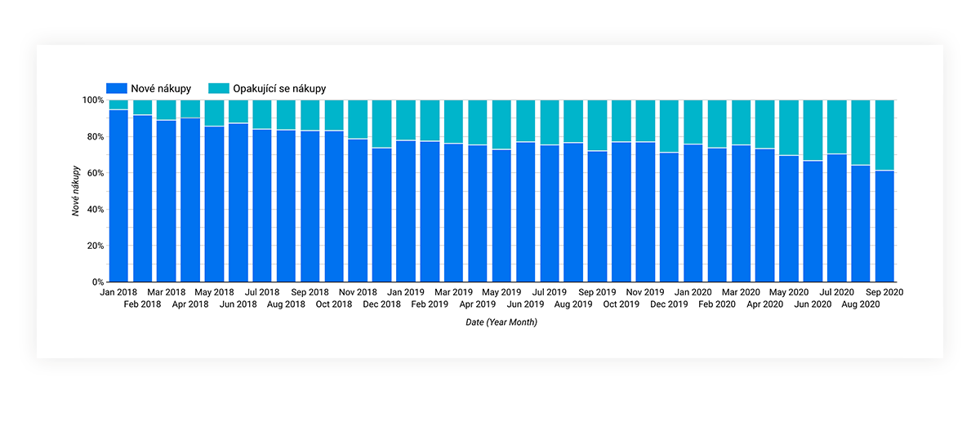
Task: Click the 80% y-axis tick label
Action: pyautogui.click(x=95, y=136)
